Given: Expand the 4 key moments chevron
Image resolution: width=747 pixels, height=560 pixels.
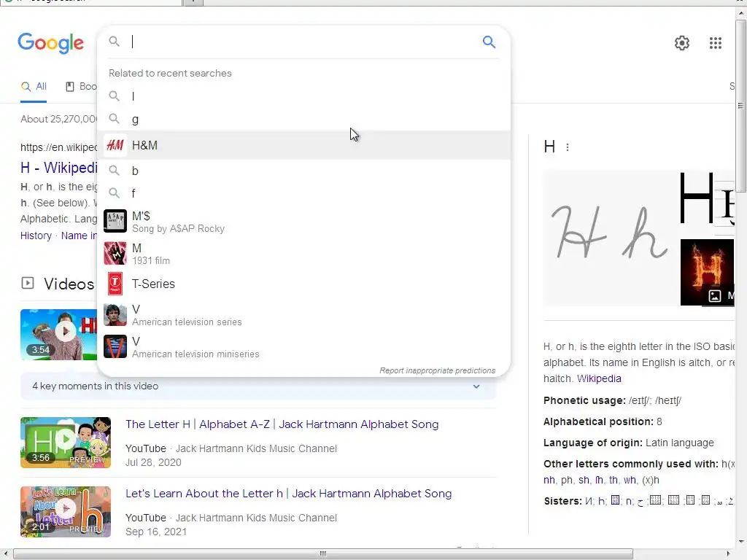Looking at the screenshot, I should tap(476, 386).
